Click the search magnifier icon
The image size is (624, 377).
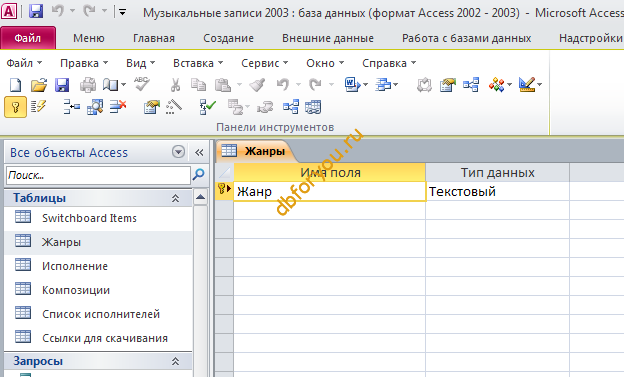[198, 174]
